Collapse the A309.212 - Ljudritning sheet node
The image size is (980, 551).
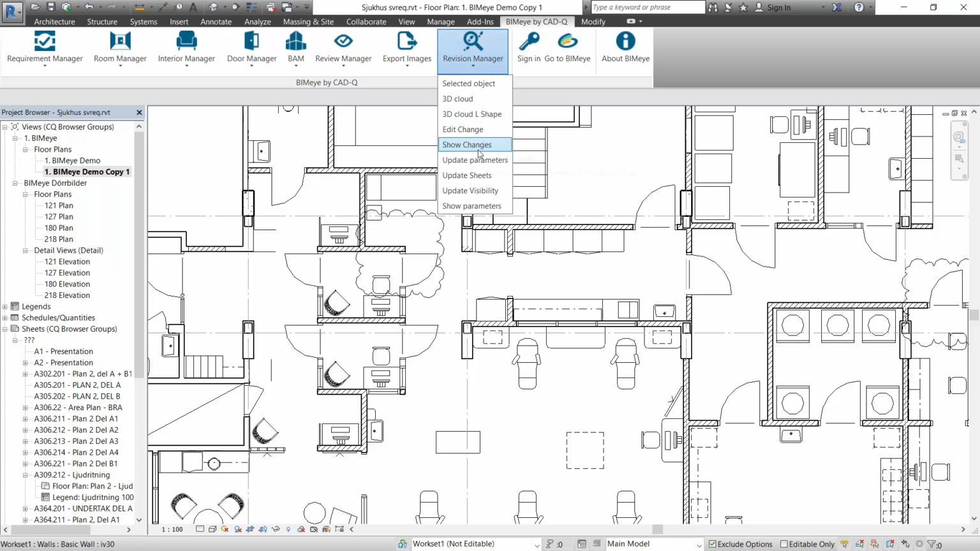point(26,475)
